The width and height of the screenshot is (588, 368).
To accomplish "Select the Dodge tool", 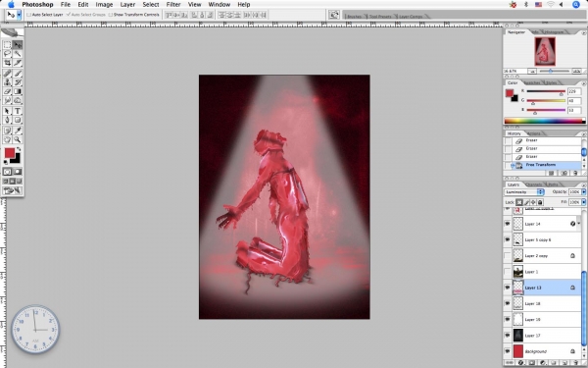I will (18, 100).
